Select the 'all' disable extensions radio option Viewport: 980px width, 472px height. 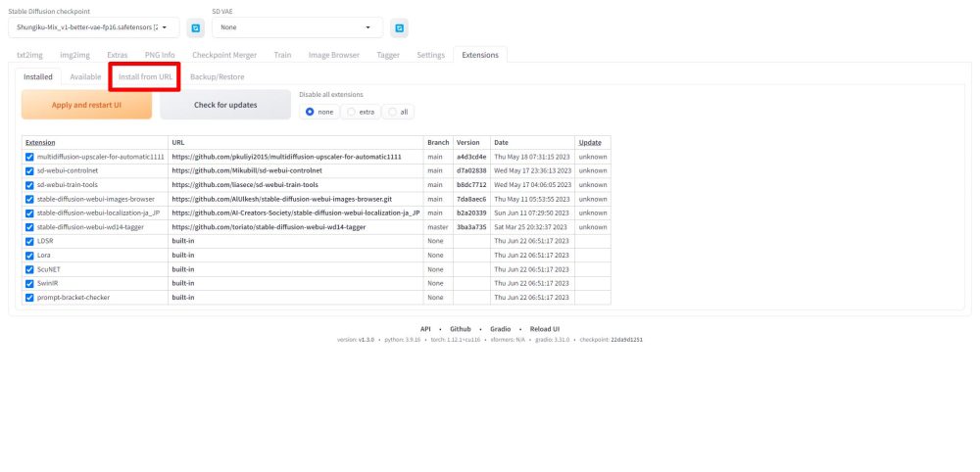point(399,112)
